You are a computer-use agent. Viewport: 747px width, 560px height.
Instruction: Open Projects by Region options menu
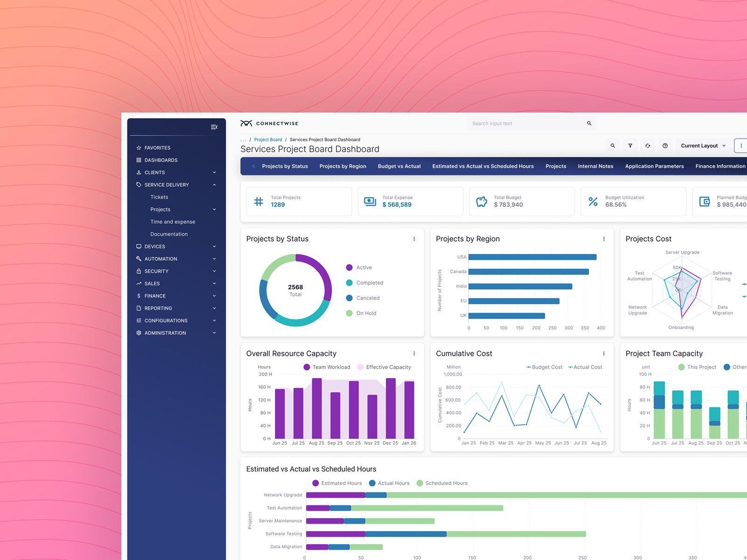(604, 239)
